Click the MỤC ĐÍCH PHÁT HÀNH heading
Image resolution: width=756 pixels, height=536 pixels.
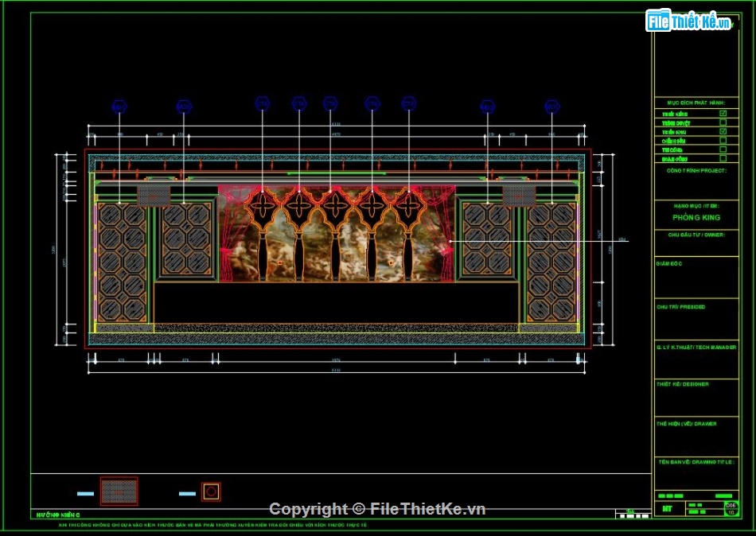coord(696,103)
